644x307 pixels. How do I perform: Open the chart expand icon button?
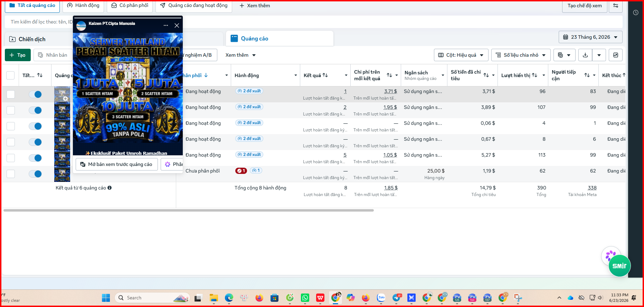click(616, 55)
